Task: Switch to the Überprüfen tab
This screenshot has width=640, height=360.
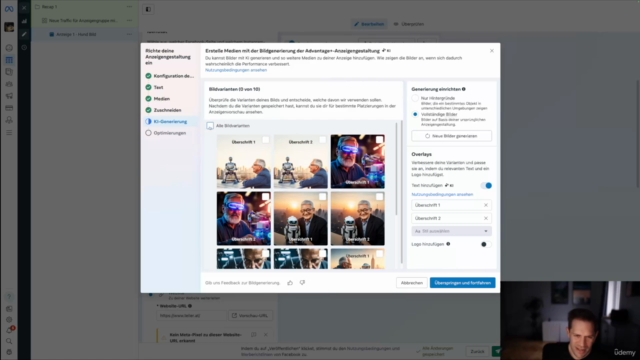Action: click(x=409, y=24)
